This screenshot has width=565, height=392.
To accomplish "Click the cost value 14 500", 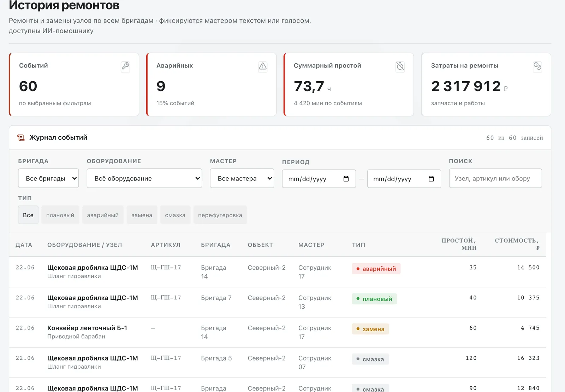I will click(528, 268).
